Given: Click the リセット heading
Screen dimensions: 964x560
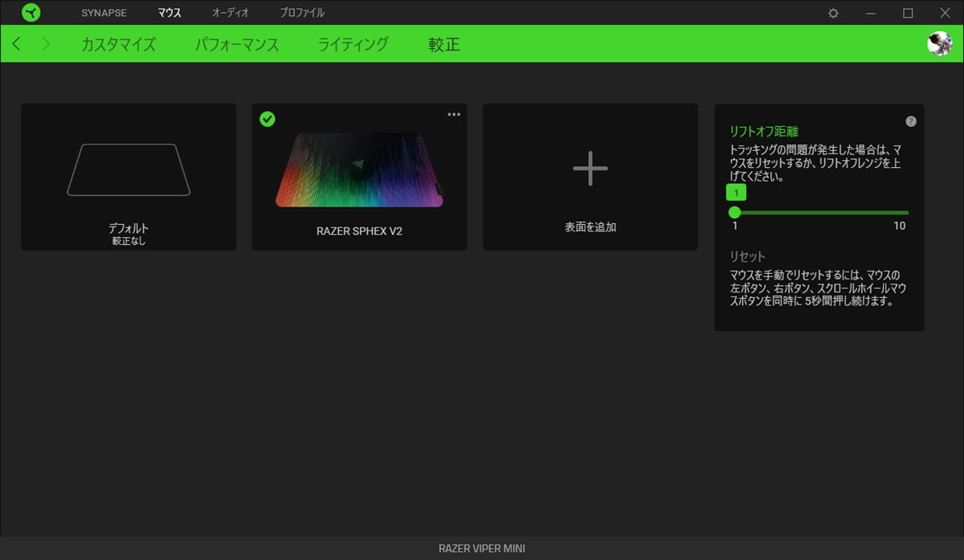Looking at the screenshot, I should pos(748,257).
